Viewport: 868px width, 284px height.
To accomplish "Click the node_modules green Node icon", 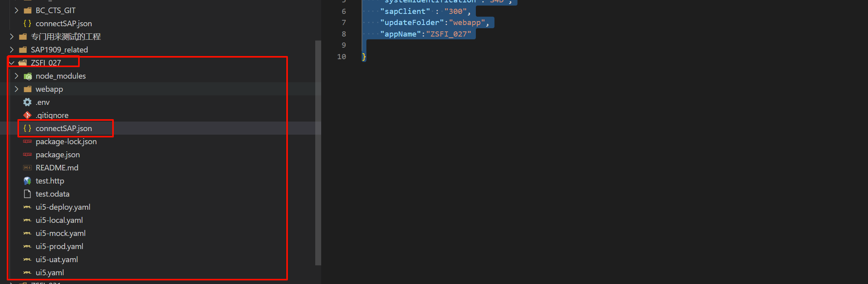I will point(27,76).
